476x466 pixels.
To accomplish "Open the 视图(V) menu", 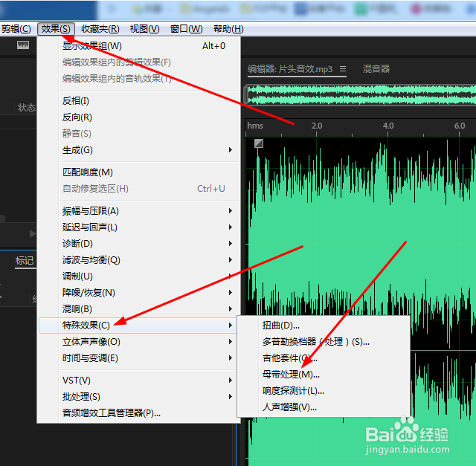I will pos(144,29).
